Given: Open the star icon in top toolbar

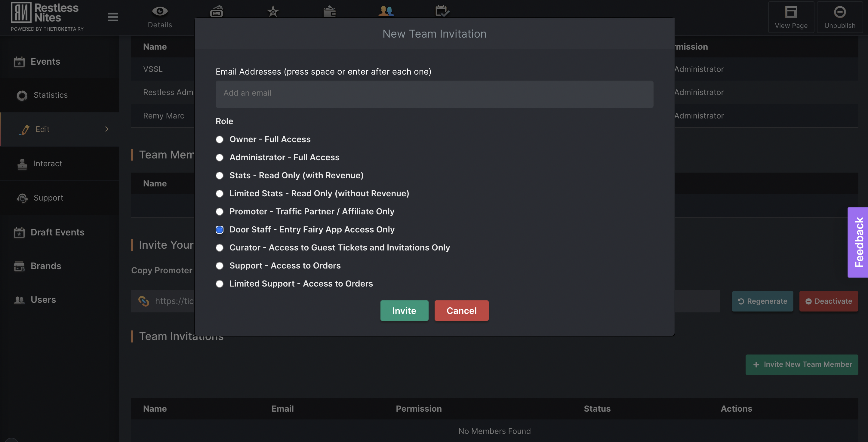Looking at the screenshot, I should coord(273,11).
